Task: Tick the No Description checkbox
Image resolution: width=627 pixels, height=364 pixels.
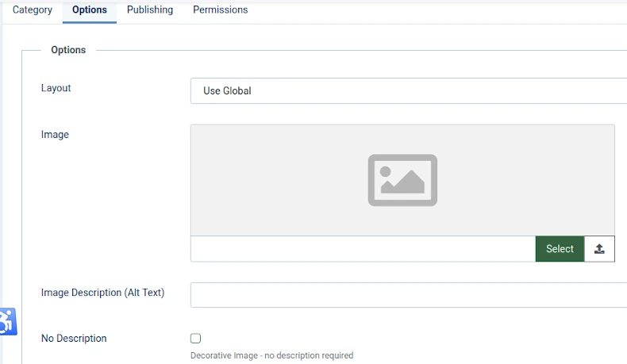Action: pyautogui.click(x=195, y=339)
